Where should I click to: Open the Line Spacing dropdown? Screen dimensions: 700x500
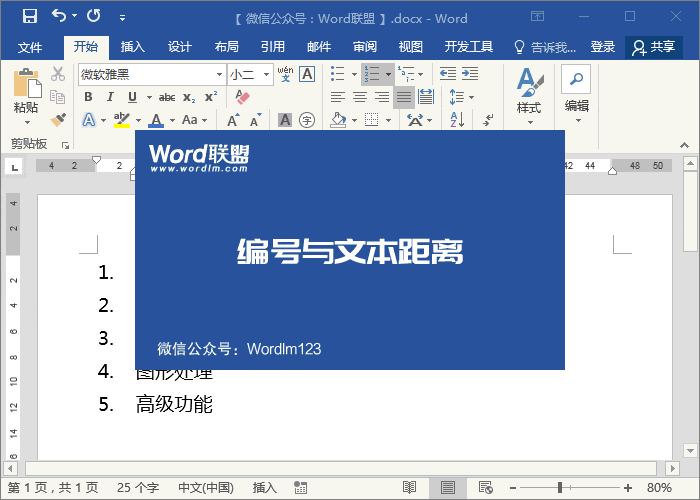click(x=461, y=97)
